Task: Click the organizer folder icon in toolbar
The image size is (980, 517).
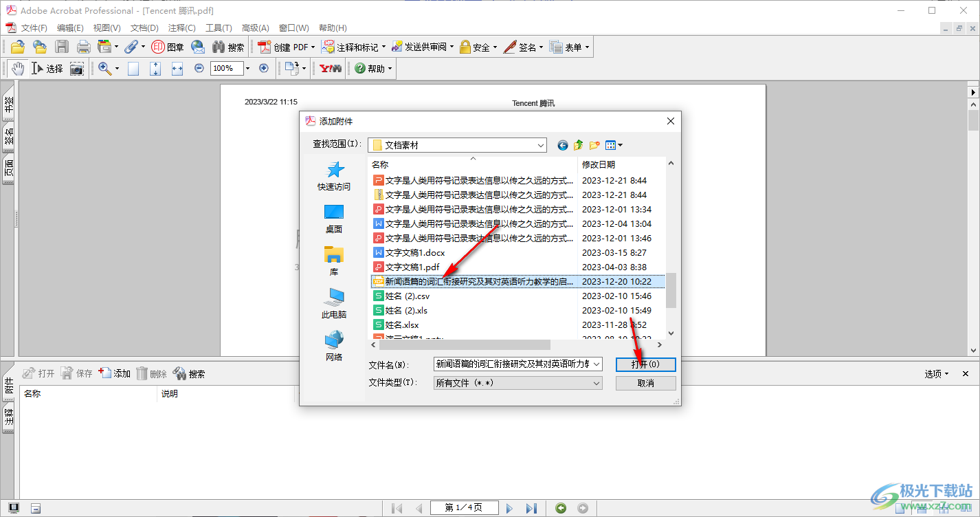Action: click(40, 47)
